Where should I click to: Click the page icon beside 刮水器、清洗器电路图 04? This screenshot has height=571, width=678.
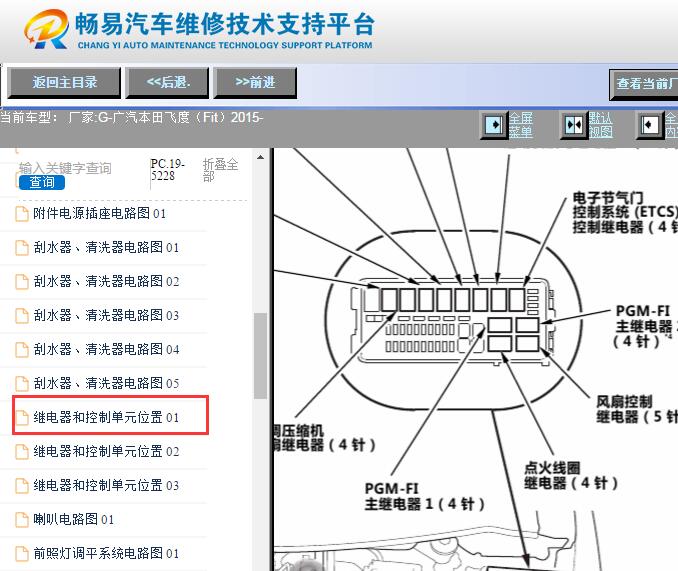[x=22, y=349]
